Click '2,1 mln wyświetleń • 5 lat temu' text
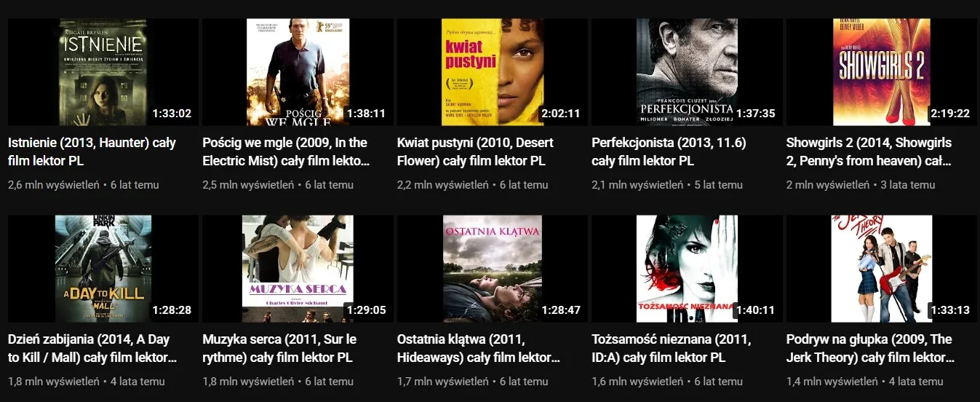This screenshot has width=980, height=402. (x=667, y=185)
